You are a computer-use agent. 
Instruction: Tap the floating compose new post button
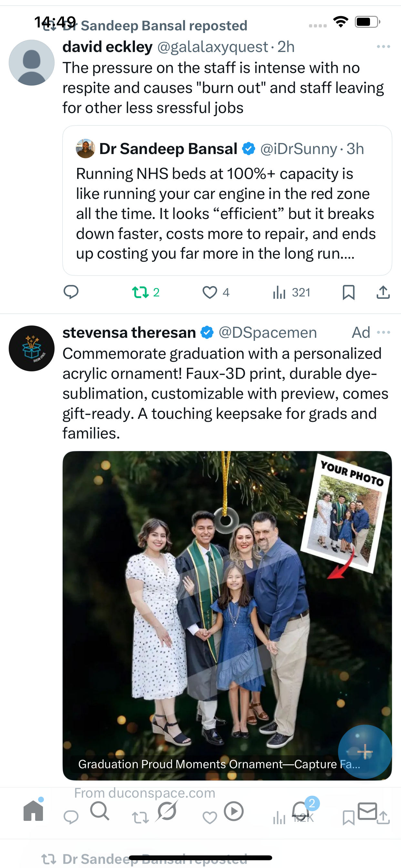365,751
